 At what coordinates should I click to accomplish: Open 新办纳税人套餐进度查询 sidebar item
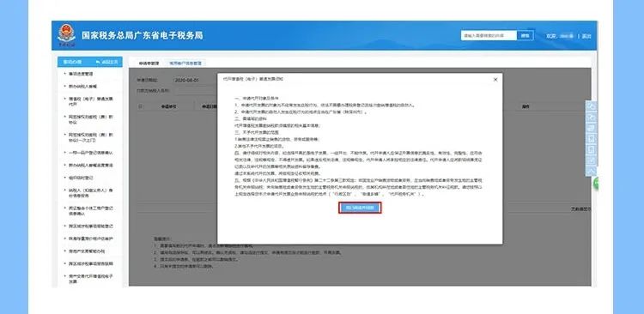[x=90, y=165]
